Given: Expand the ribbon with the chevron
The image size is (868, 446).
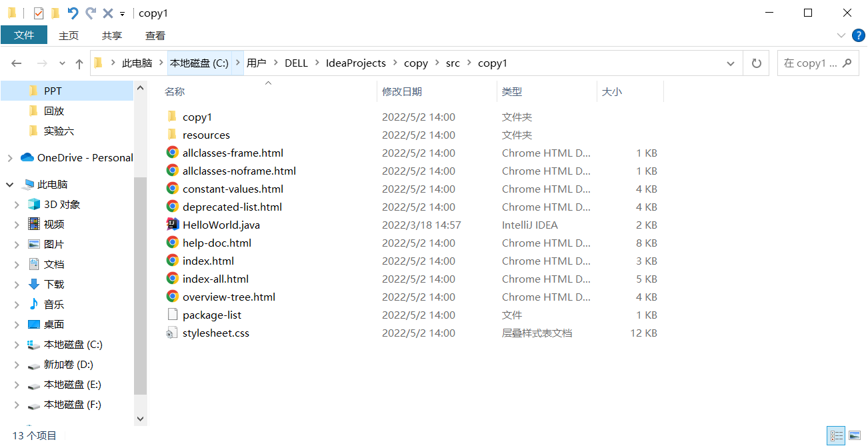Looking at the screenshot, I should tap(841, 35).
